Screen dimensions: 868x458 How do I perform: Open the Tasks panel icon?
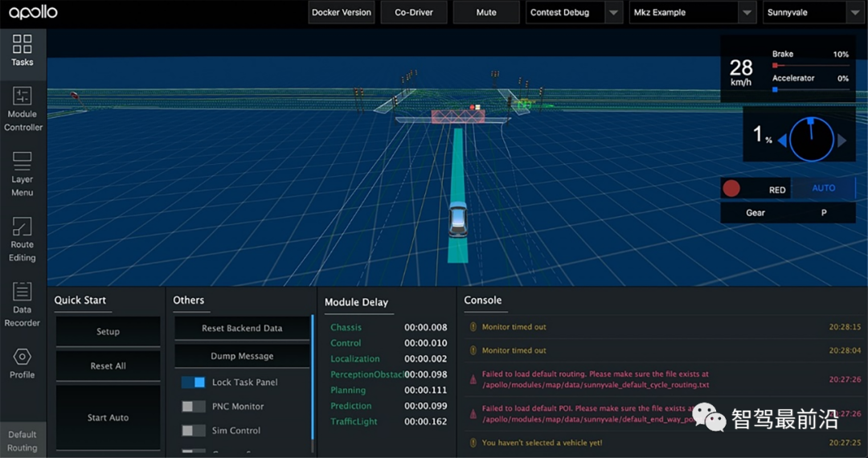(23, 43)
